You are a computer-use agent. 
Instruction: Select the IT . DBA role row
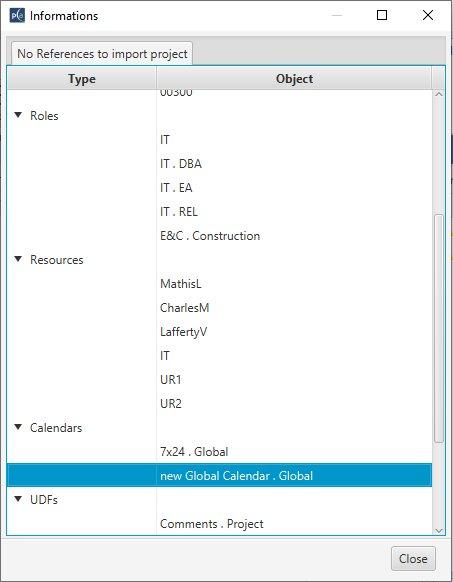[x=219, y=164]
